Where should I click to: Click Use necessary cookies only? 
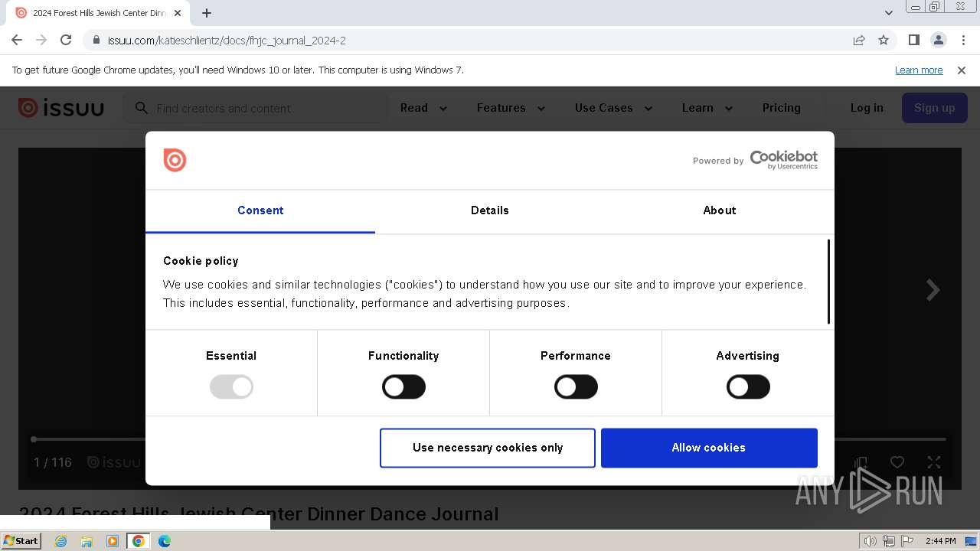488,448
